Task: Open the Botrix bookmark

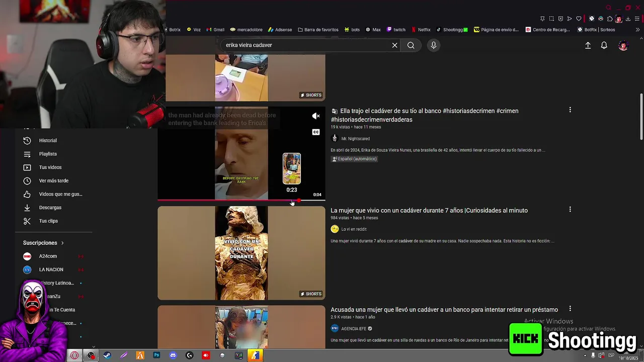Action: pos(174,30)
